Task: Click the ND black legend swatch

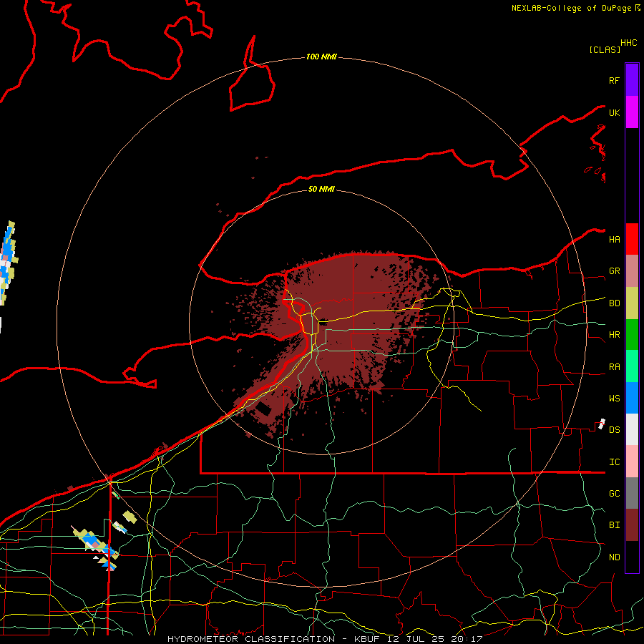Action: (x=632, y=557)
